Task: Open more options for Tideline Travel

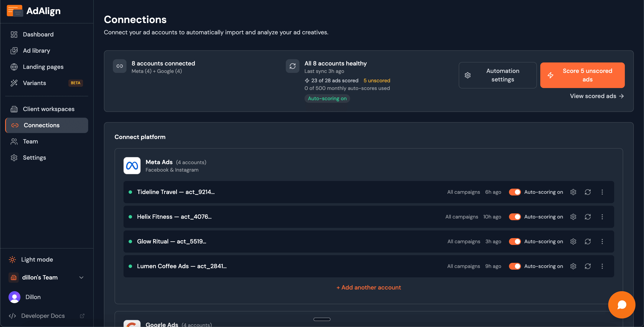Action: coord(602,192)
